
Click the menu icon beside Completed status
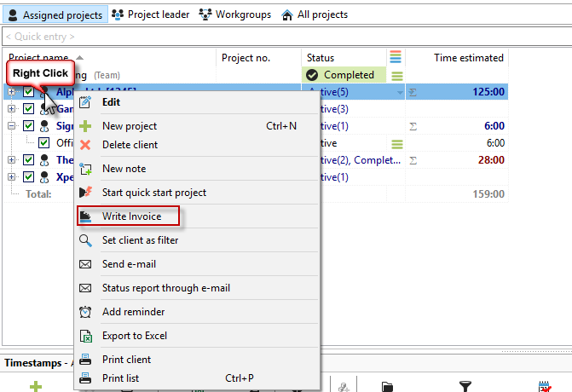tap(396, 75)
